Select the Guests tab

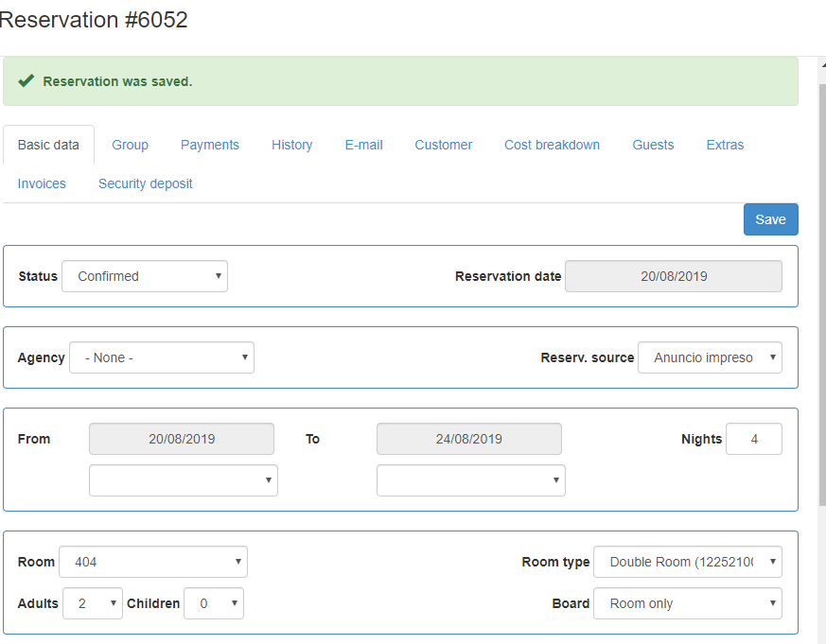point(653,145)
